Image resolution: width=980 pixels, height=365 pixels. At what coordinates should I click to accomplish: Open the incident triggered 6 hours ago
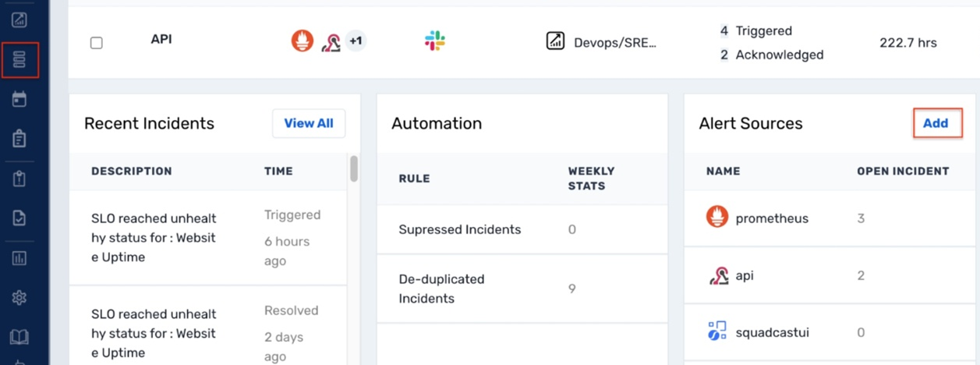[x=154, y=238]
